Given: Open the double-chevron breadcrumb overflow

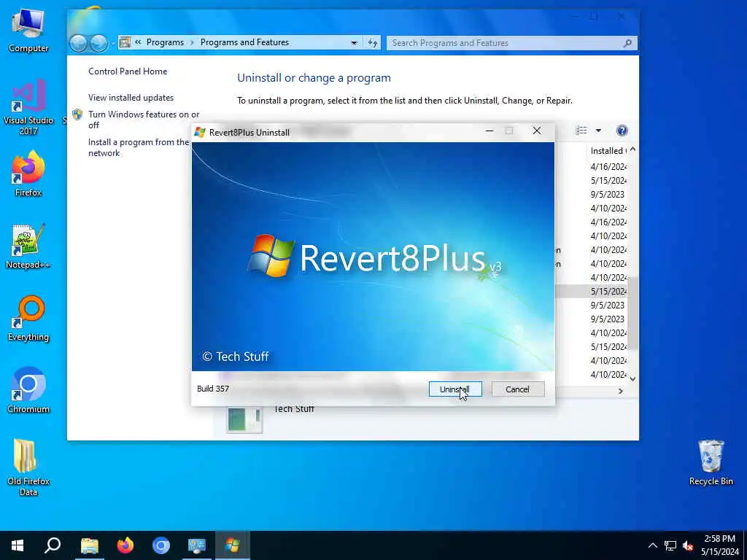Looking at the screenshot, I should point(138,42).
